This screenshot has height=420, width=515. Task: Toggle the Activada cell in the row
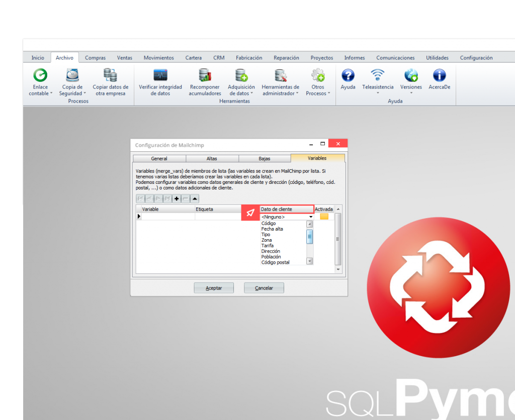(324, 217)
